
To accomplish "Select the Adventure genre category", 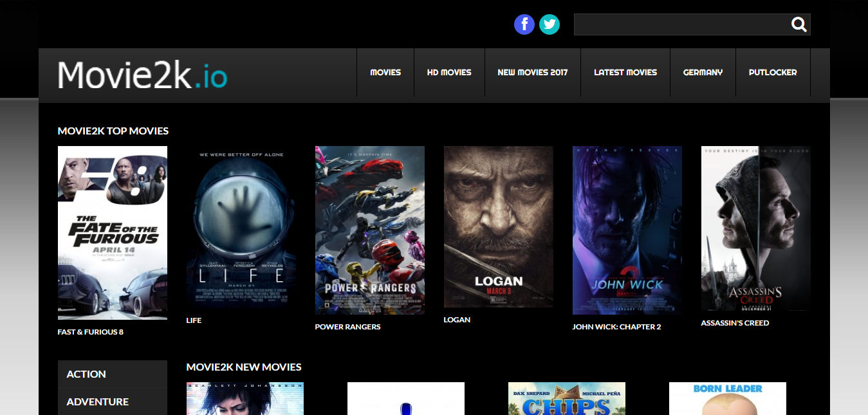I will point(113,401).
